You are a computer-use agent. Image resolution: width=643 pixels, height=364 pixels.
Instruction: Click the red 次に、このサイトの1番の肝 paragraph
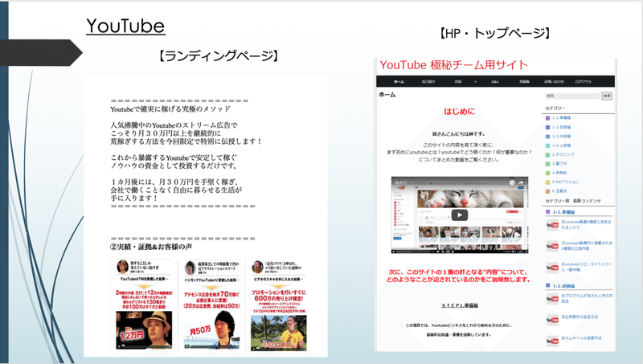click(x=459, y=276)
